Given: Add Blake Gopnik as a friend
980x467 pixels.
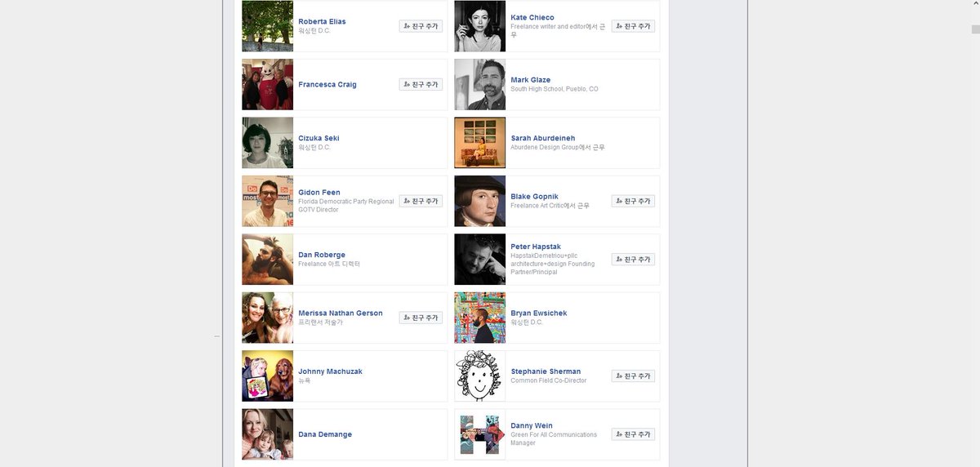Looking at the screenshot, I should coord(633,201).
